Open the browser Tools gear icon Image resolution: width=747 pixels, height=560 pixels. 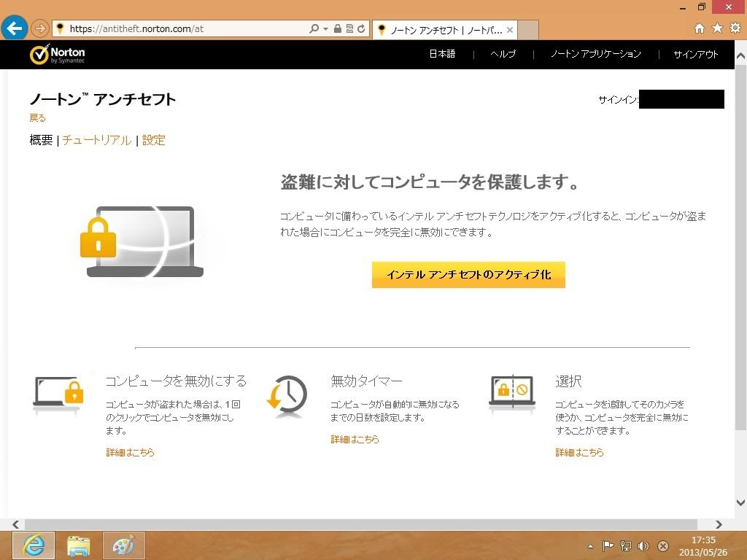(x=735, y=28)
